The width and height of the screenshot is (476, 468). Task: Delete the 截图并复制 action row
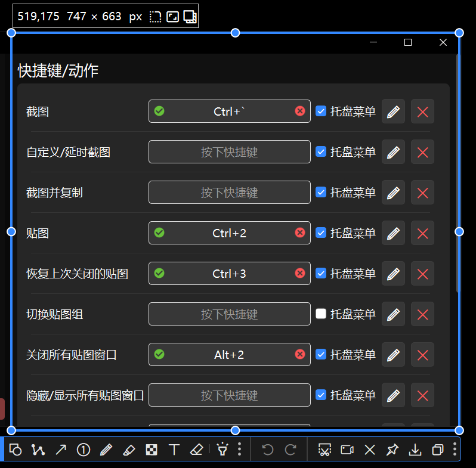(x=422, y=193)
